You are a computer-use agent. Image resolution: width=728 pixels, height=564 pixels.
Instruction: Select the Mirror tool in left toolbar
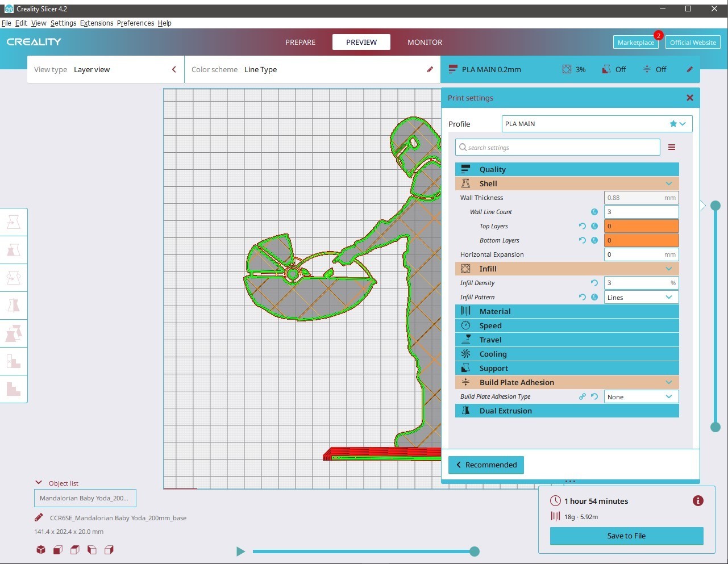coord(14,306)
